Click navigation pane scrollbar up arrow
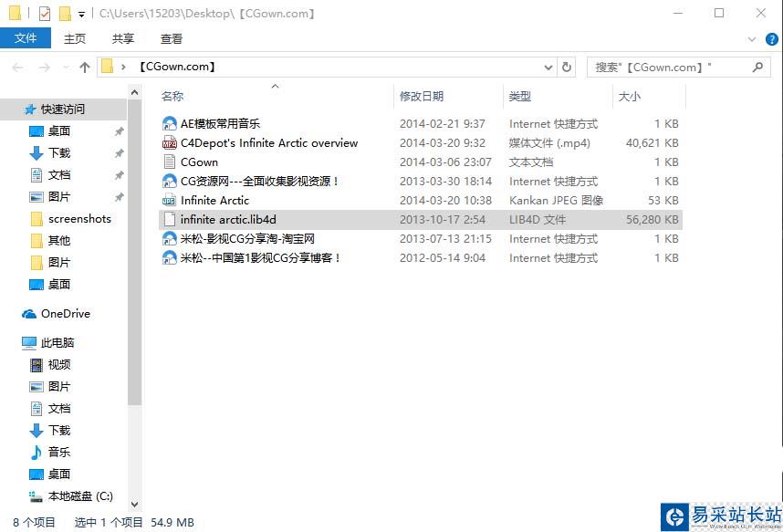The height and width of the screenshot is (532, 783). [134, 92]
